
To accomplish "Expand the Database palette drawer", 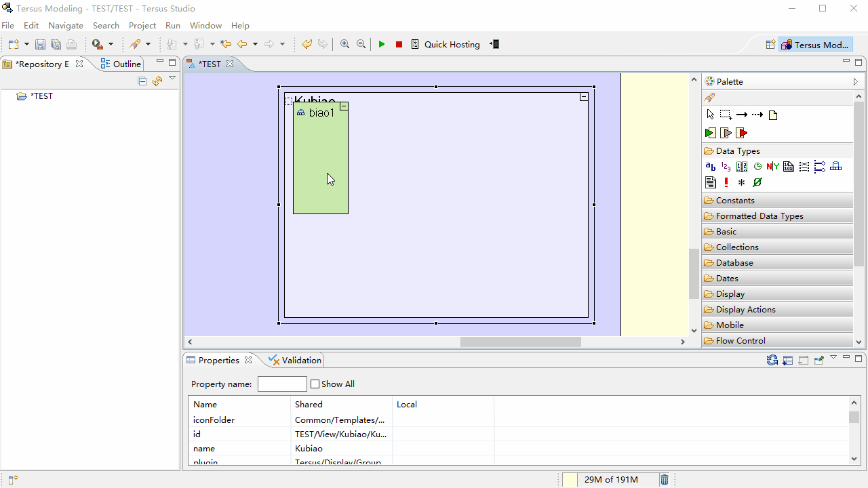I will coord(777,263).
